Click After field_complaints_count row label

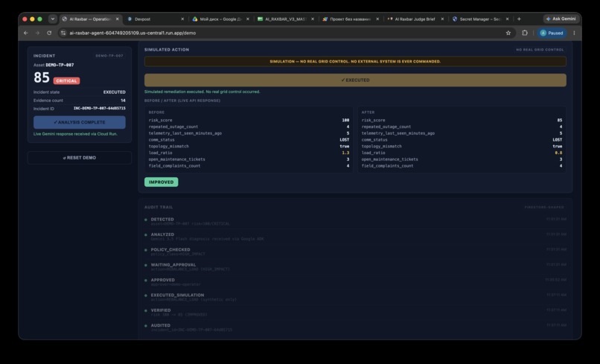[387, 166]
